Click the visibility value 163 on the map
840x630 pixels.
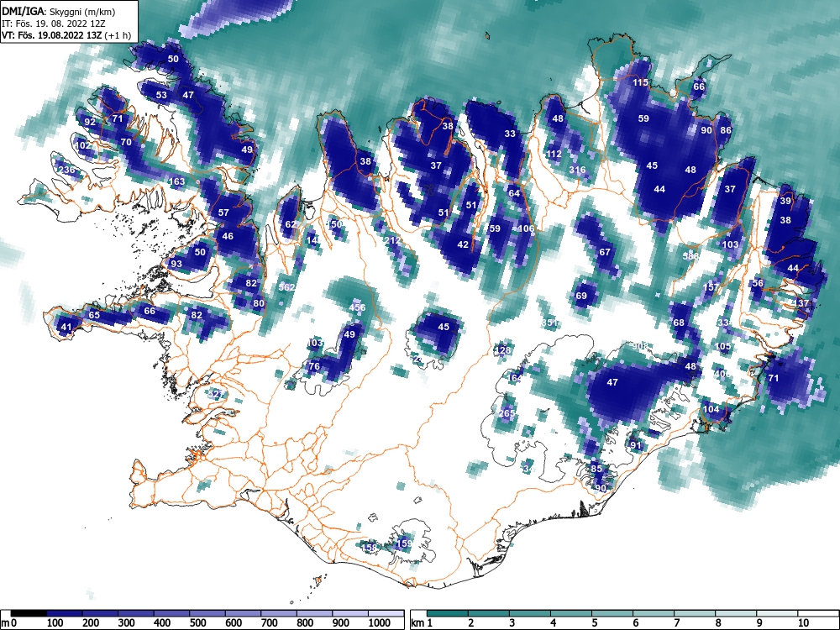point(176,181)
